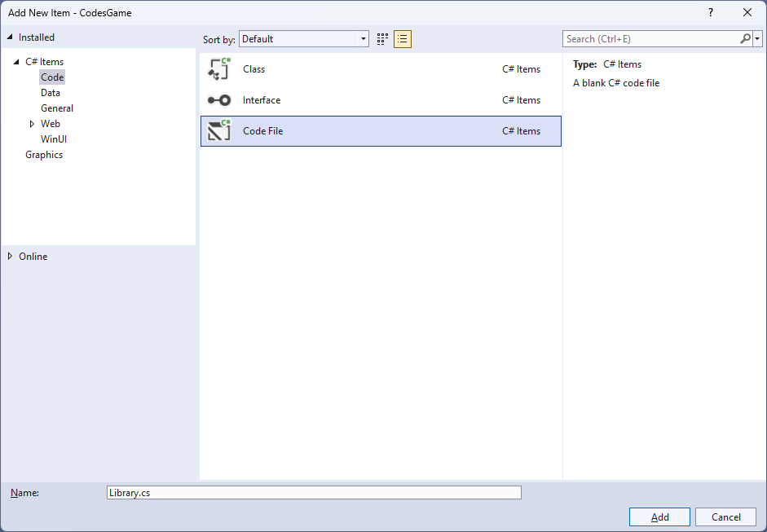Select the Interface template icon
Screen dimensions: 767x532
click(x=219, y=100)
